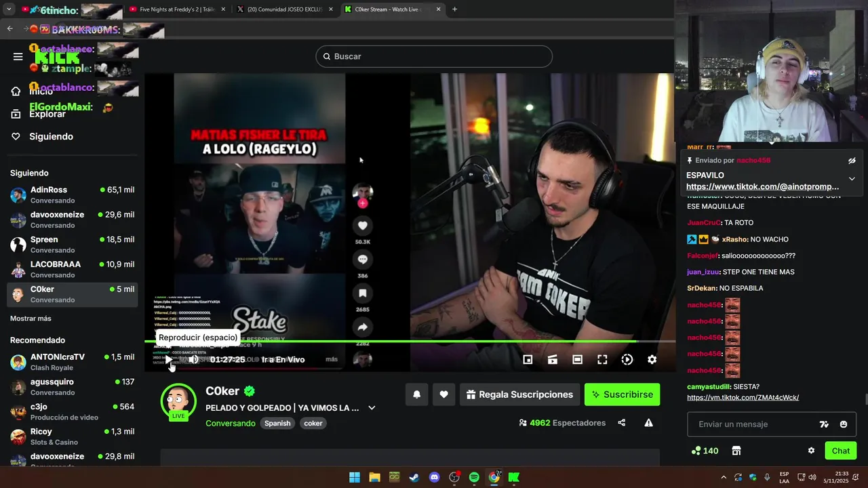Enter fullscreen mode in the player

(x=602, y=360)
